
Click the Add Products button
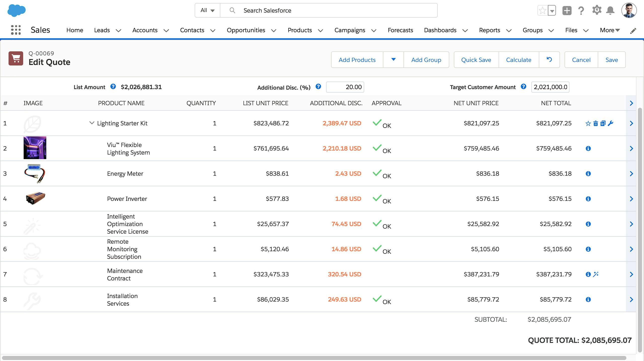tap(357, 60)
